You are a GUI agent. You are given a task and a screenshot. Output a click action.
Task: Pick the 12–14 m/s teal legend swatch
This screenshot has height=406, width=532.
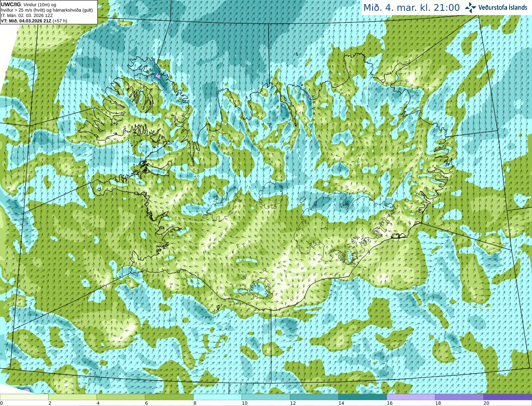click(314, 397)
